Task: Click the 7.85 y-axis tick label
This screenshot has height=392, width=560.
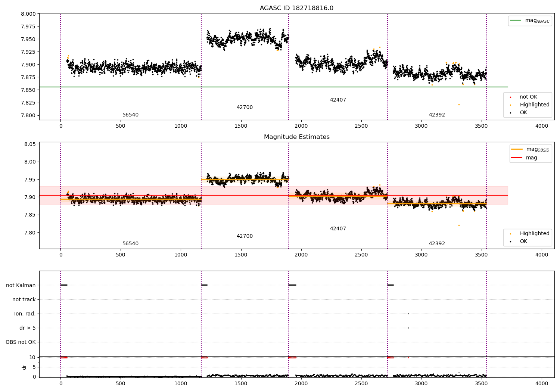Action: 29,215
